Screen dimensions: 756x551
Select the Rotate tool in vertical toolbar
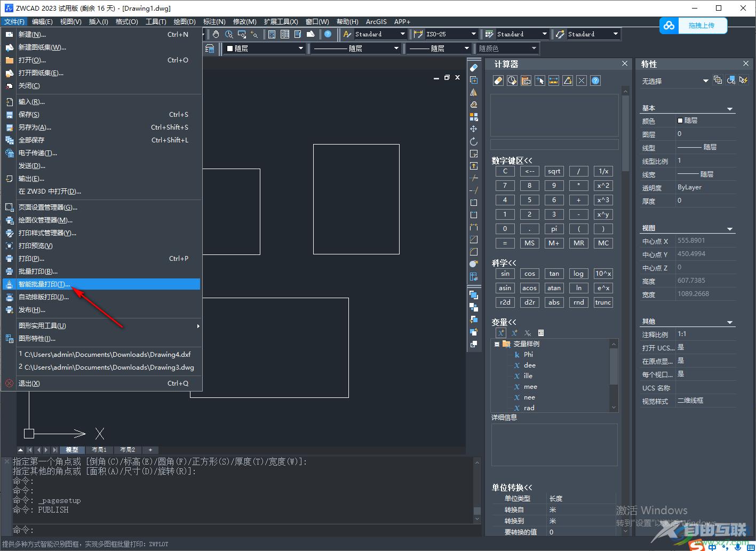point(474,141)
